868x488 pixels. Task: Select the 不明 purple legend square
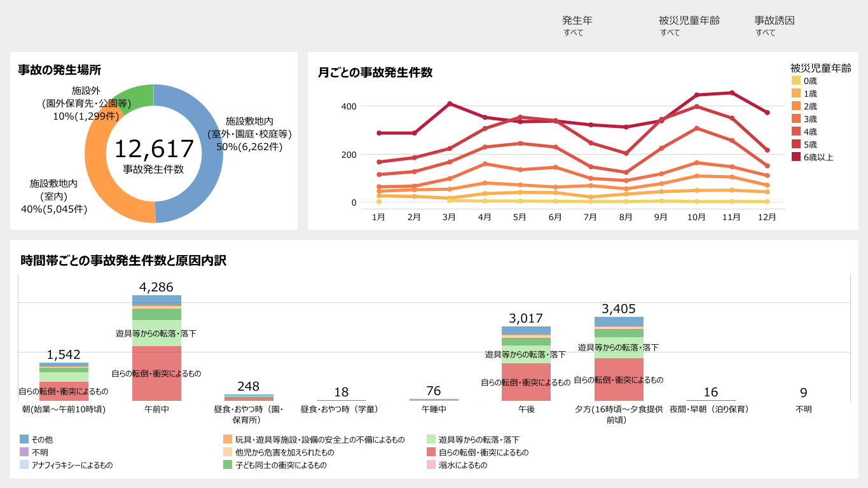click(x=24, y=452)
